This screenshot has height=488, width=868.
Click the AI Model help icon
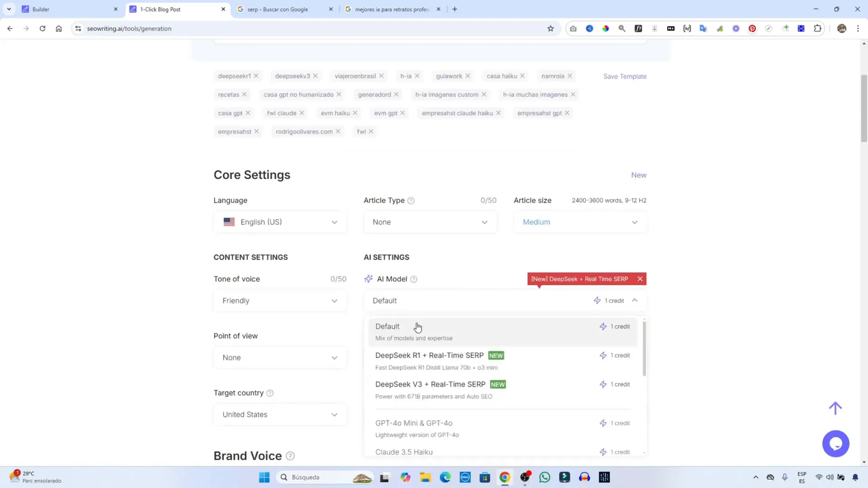(x=414, y=279)
